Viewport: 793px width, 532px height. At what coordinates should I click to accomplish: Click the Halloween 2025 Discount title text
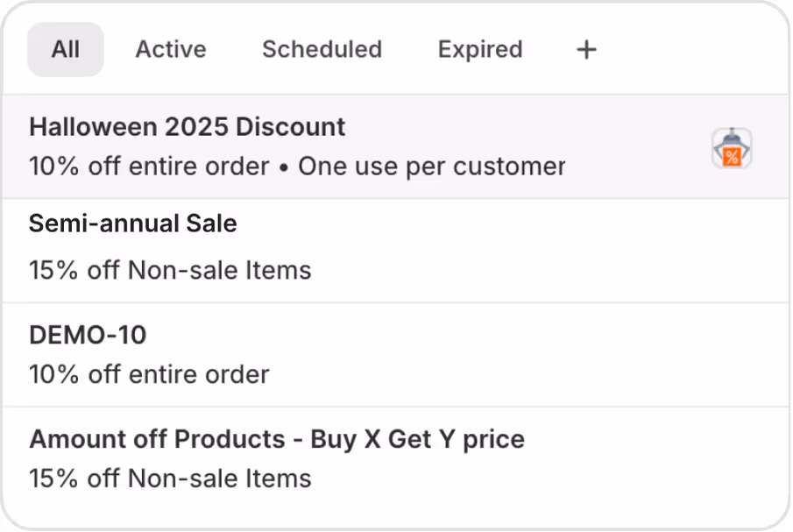(188, 127)
